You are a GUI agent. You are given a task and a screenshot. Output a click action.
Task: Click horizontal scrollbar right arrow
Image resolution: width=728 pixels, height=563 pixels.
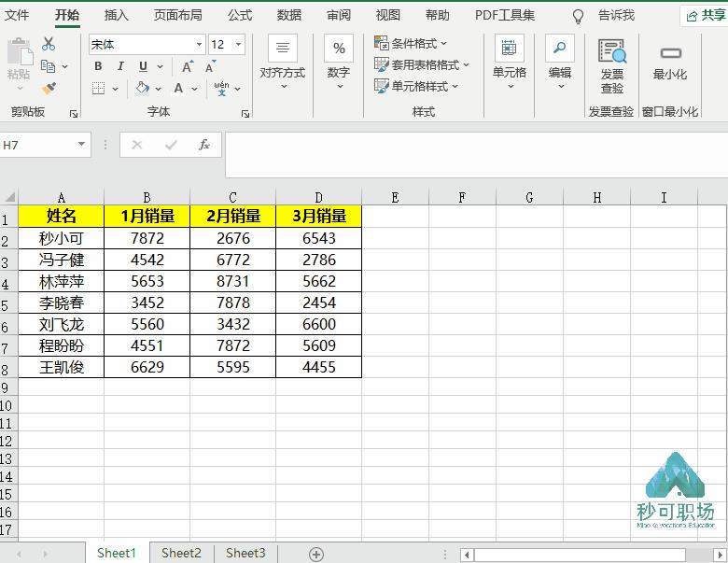[721, 555]
